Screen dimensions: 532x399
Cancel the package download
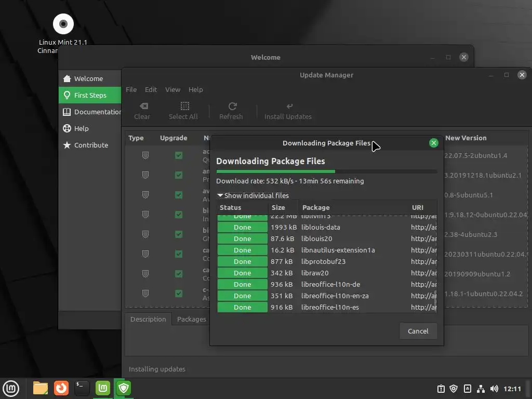[418, 331]
